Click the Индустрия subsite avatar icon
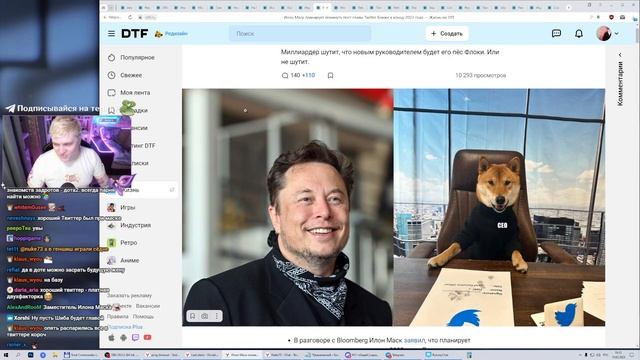Viewport: 640px width, 360px height. pos(111,225)
